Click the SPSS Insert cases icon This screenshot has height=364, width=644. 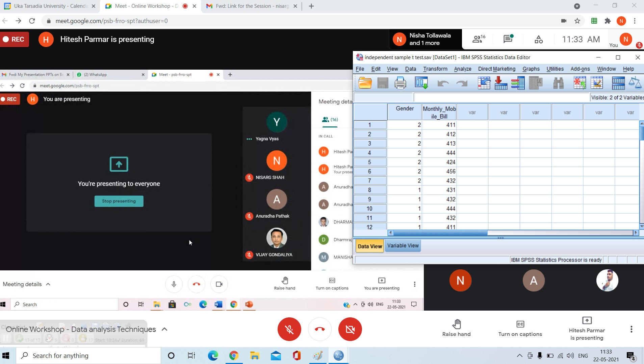(580, 83)
